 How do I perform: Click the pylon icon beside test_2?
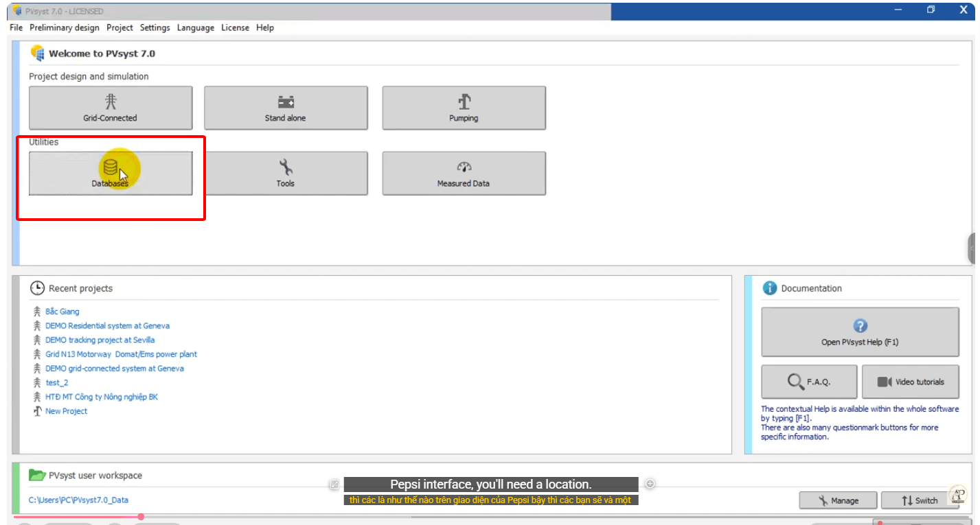pyautogui.click(x=37, y=382)
